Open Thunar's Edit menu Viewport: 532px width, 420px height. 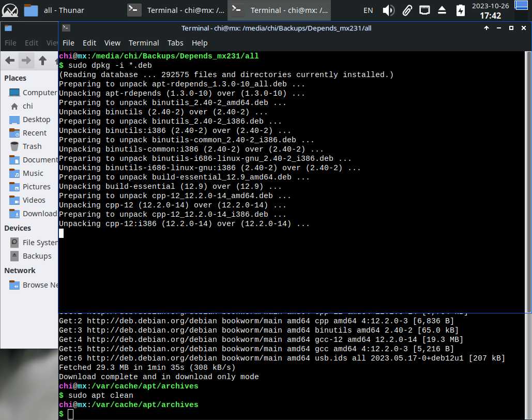[31, 43]
